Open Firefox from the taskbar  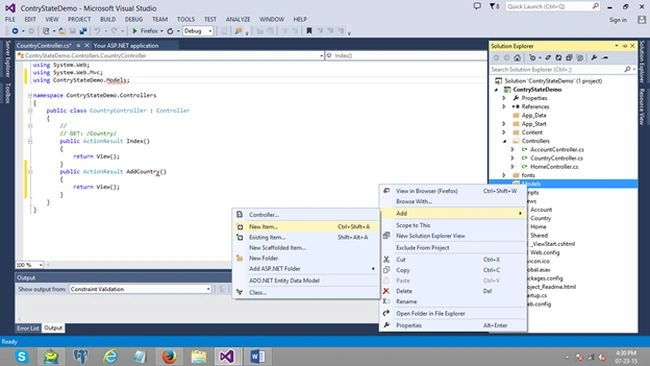coord(169,356)
